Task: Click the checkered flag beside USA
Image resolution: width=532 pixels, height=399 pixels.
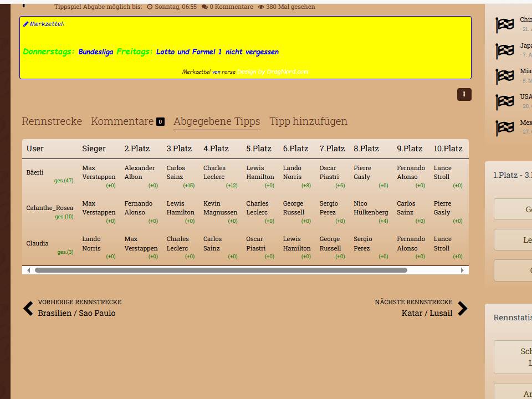Action: coord(504,102)
